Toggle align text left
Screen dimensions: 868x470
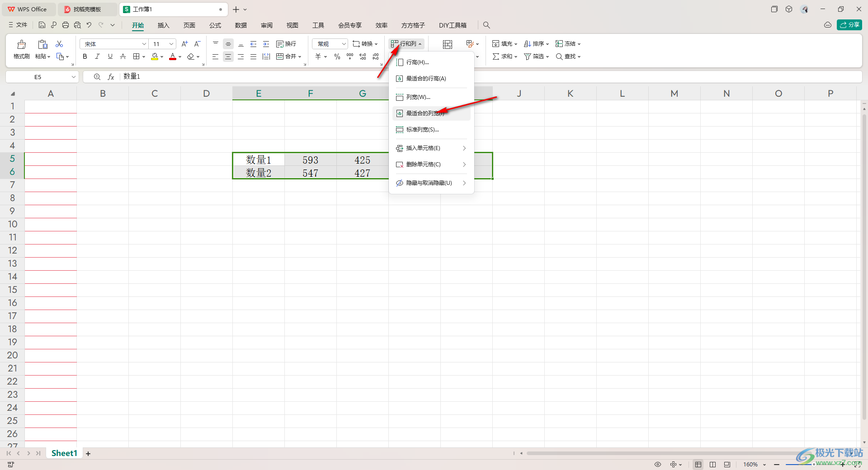click(216, 56)
